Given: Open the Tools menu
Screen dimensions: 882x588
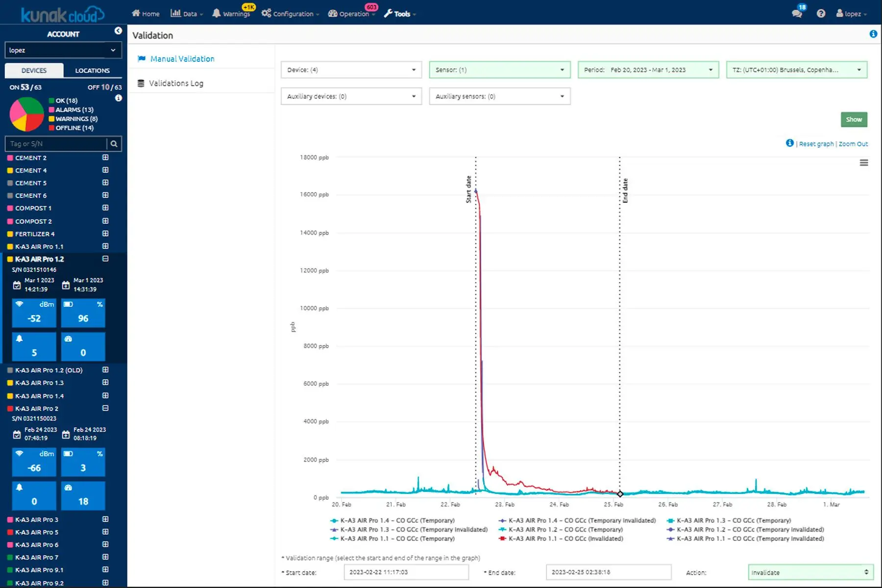Looking at the screenshot, I should click(x=400, y=14).
